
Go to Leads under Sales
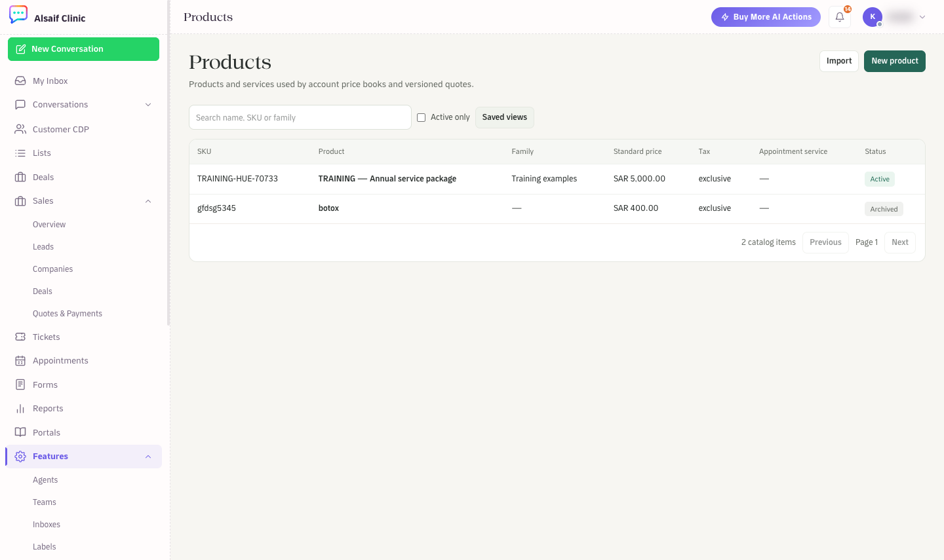click(43, 247)
